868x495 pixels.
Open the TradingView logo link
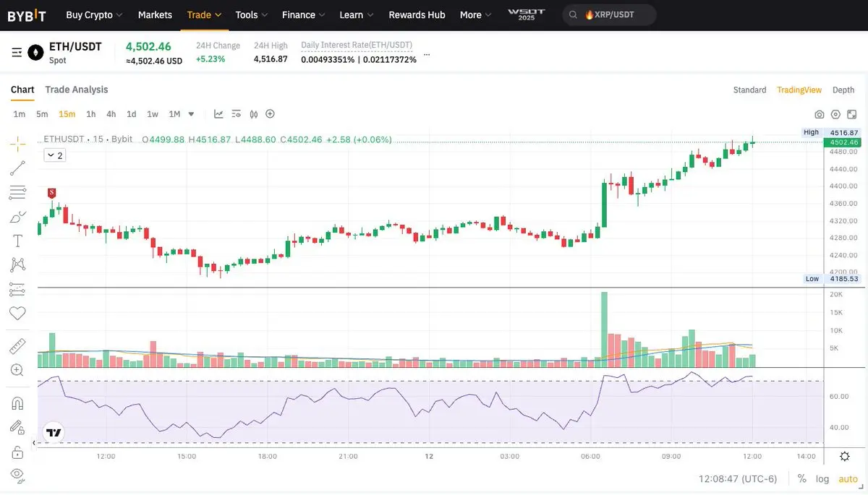(x=53, y=433)
